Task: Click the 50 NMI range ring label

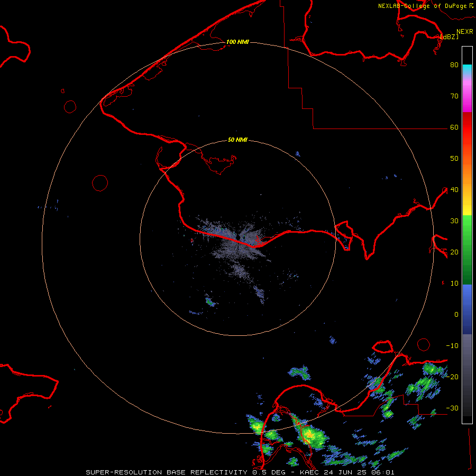Action: 237,140
